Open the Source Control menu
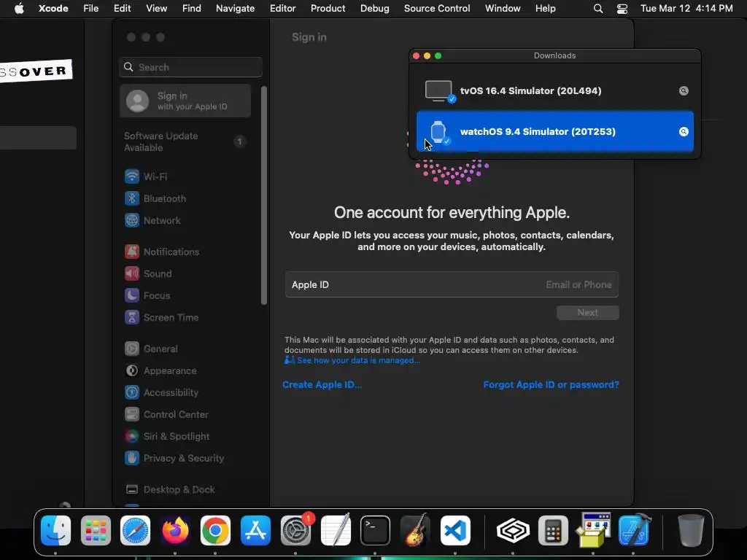747x560 pixels. tap(437, 9)
